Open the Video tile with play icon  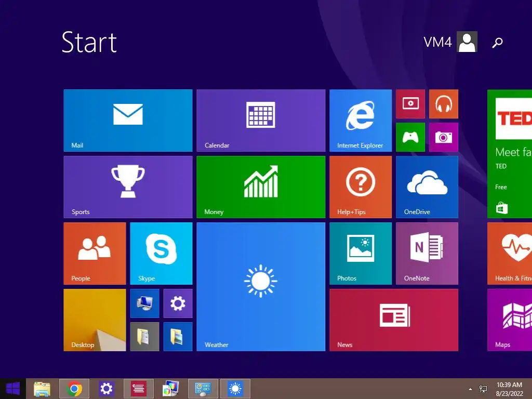tap(410, 104)
